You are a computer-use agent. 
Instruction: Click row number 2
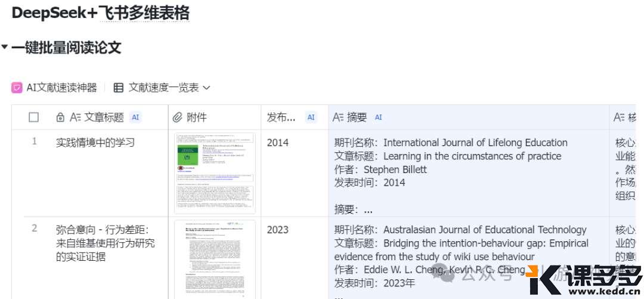(x=35, y=228)
